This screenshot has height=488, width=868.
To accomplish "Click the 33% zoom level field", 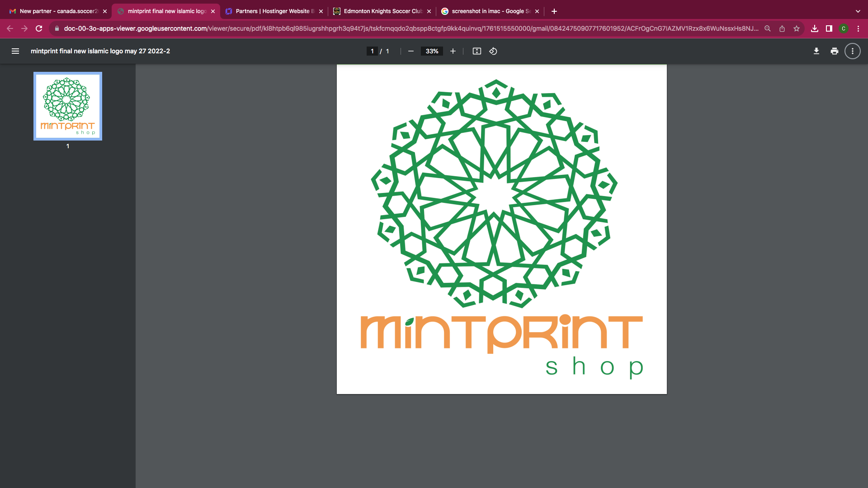I will [x=432, y=51].
